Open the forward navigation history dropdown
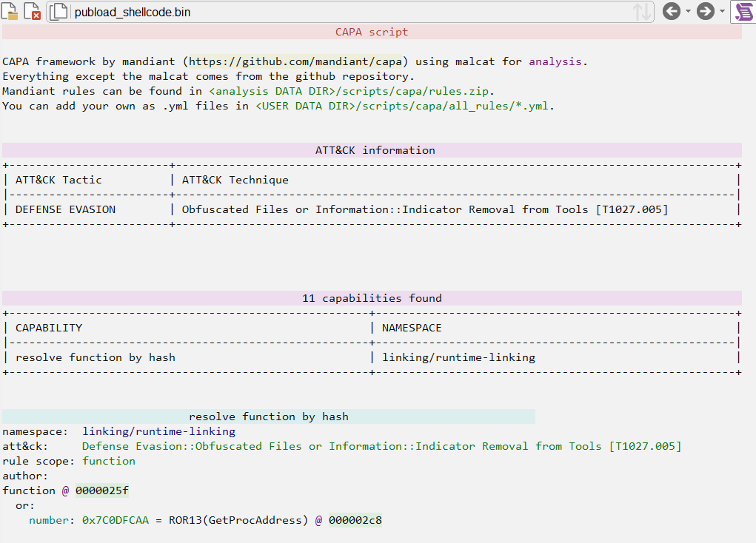 tap(722, 12)
